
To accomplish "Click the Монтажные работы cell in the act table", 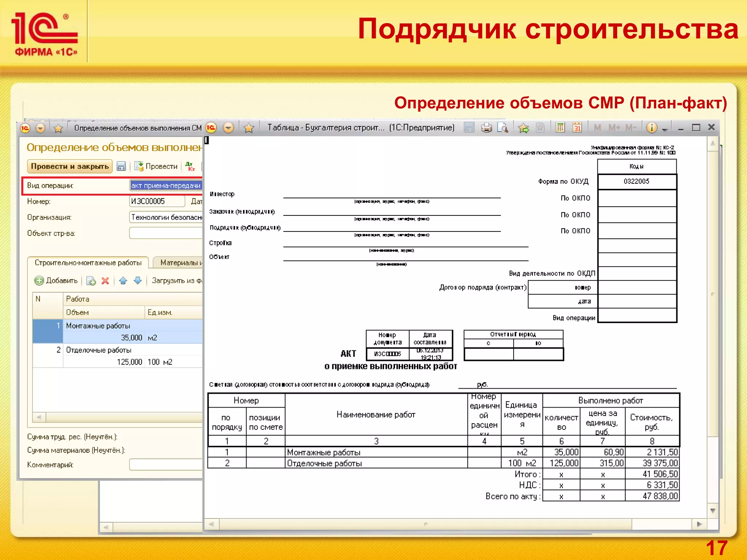I will pos(376,452).
